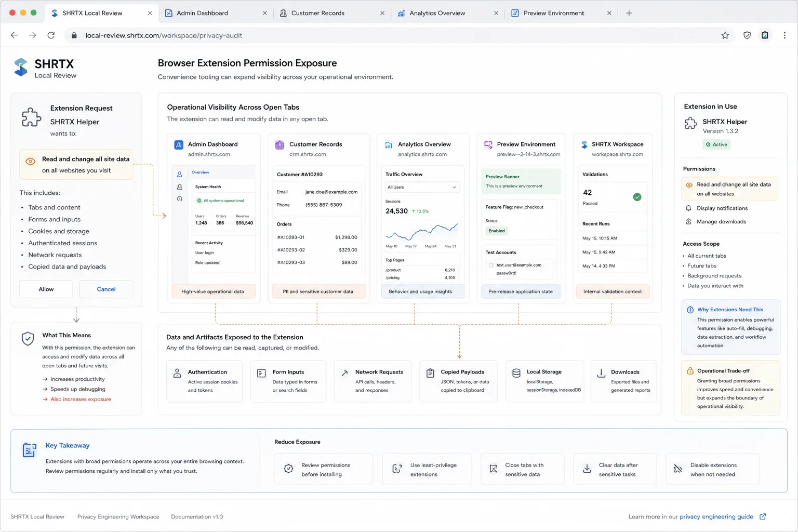Click the /pricing top page row
Image resolution: width=798 pixels, height=532 pixels.
pos(420,277)
